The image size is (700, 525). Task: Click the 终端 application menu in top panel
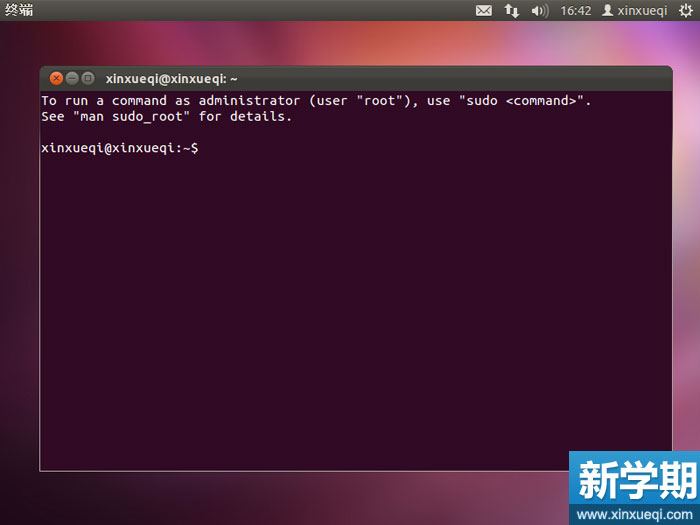pyautogui.click(x=19, y=9)
